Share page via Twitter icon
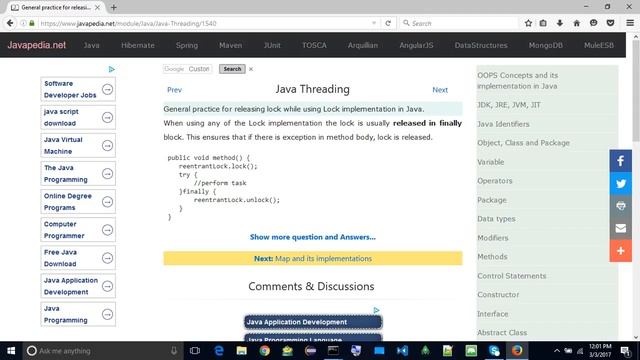 (x=620, y=183)
